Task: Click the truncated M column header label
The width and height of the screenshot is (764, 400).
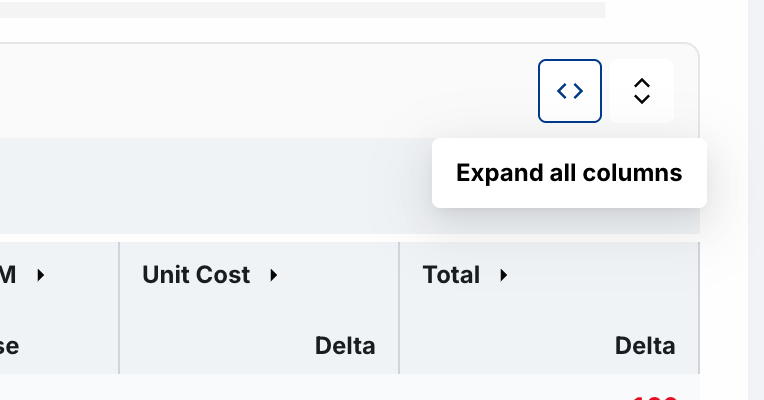Action: point(8,275)
